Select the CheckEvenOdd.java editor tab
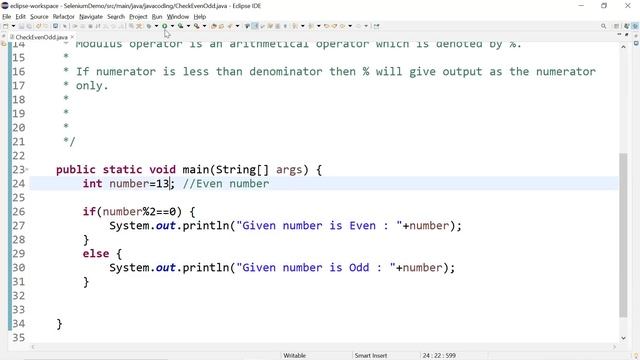Image resolution: width=640 pixels, height=360 pixels. click(41, 37)
